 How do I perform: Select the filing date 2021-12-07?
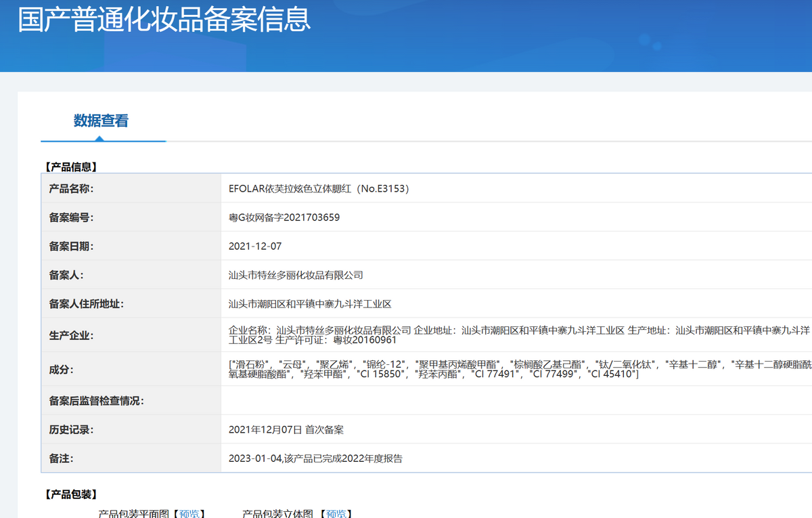(x=255, y=246)
